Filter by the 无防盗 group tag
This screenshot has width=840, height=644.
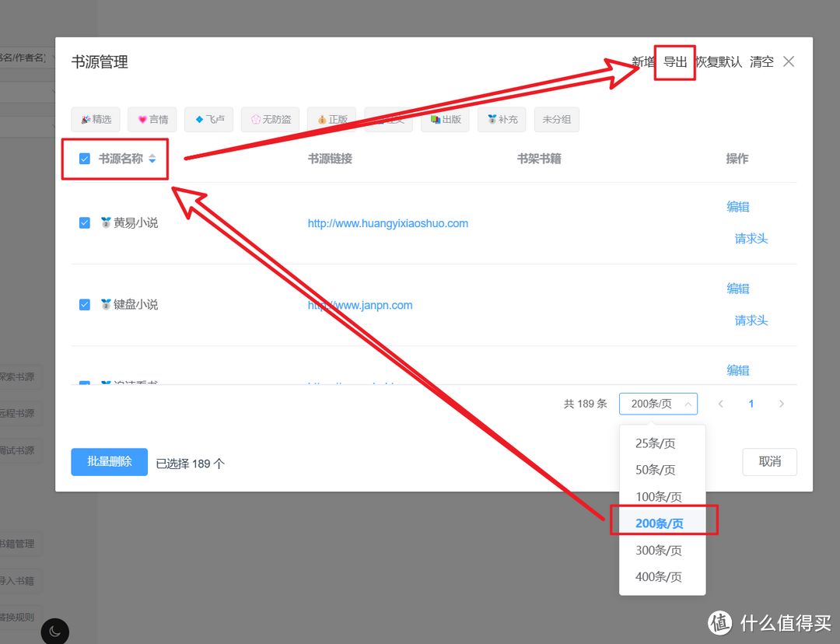pyautogui.click(x=271, y=120)
